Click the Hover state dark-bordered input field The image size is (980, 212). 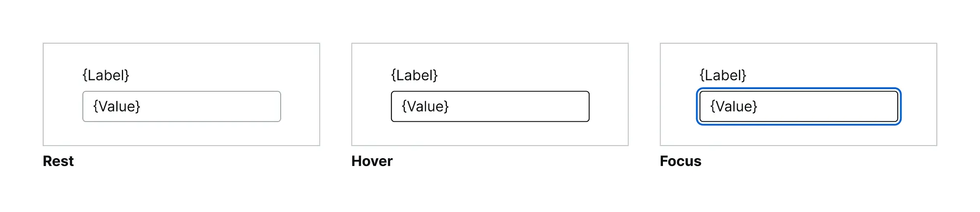[490, 106]
